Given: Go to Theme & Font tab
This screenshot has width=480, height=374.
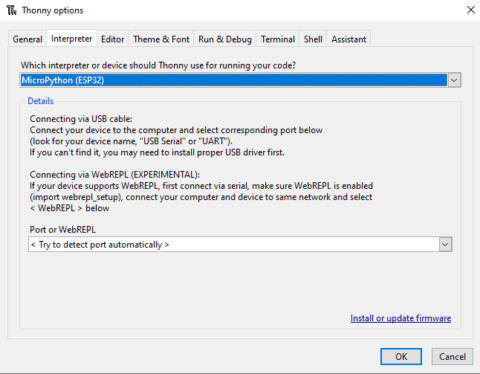Looking at the screenshot, I should 161,39.
